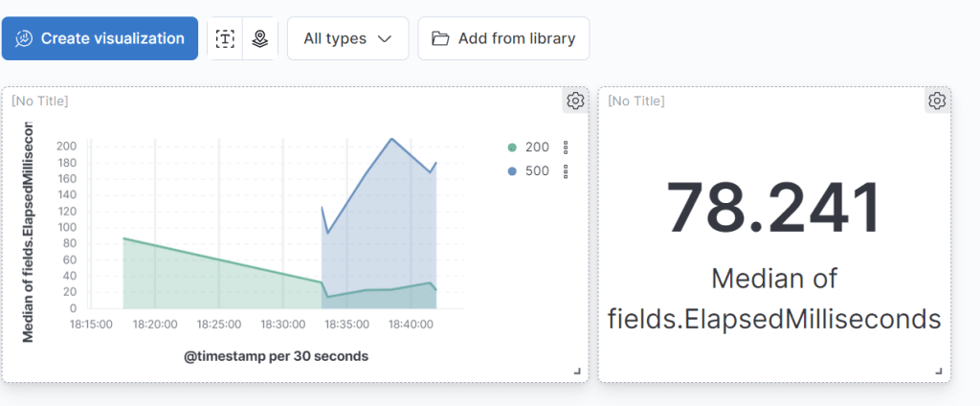Toggle the 500 series legend label
Viewport: 980px width, 406px height.
coord(538,171)
